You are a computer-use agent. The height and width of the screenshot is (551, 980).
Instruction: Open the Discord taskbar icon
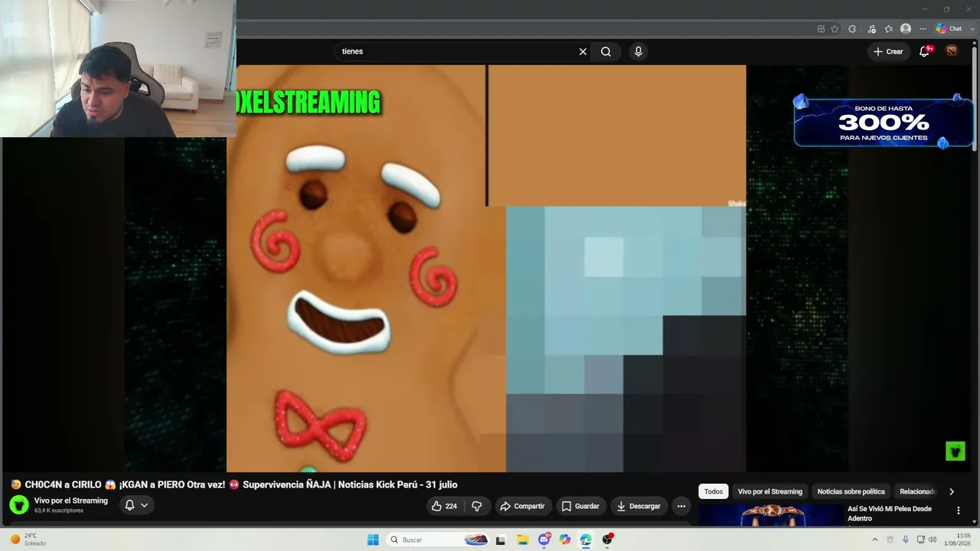click(x=544, y=540)
